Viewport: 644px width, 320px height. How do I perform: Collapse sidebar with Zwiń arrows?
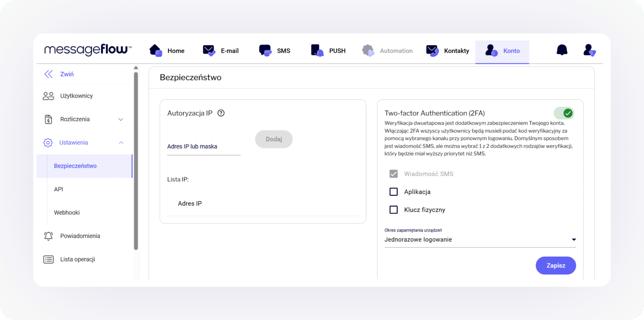click(49, 74)
